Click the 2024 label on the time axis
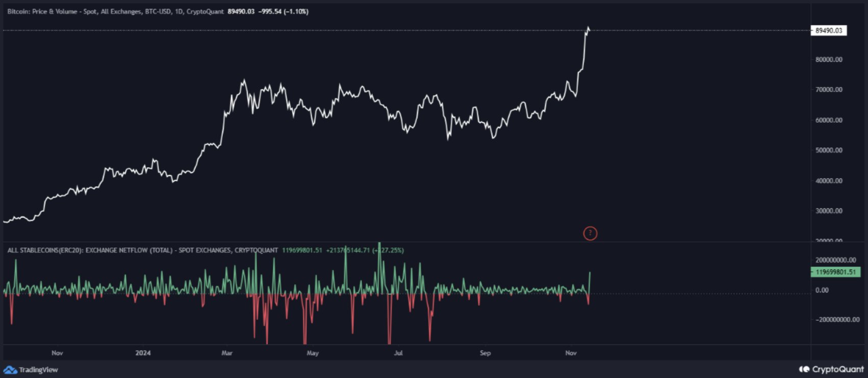 click(x=143, y=353)
